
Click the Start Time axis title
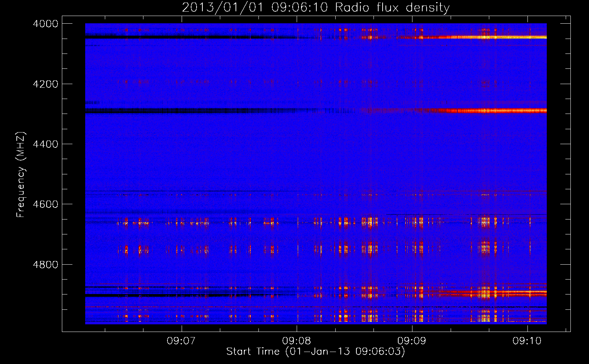[316, 352]
